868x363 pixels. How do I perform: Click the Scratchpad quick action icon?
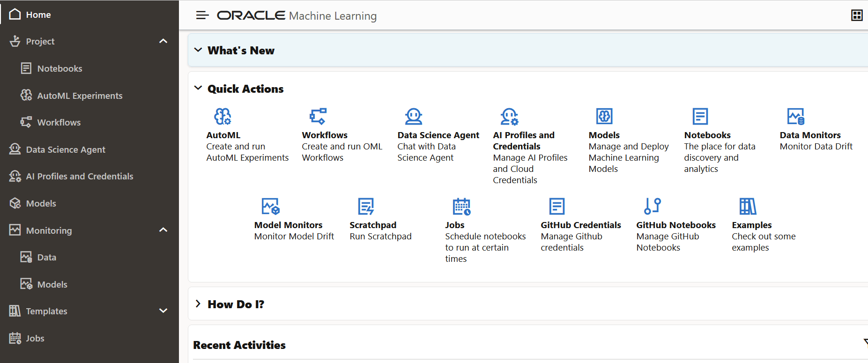366,206
